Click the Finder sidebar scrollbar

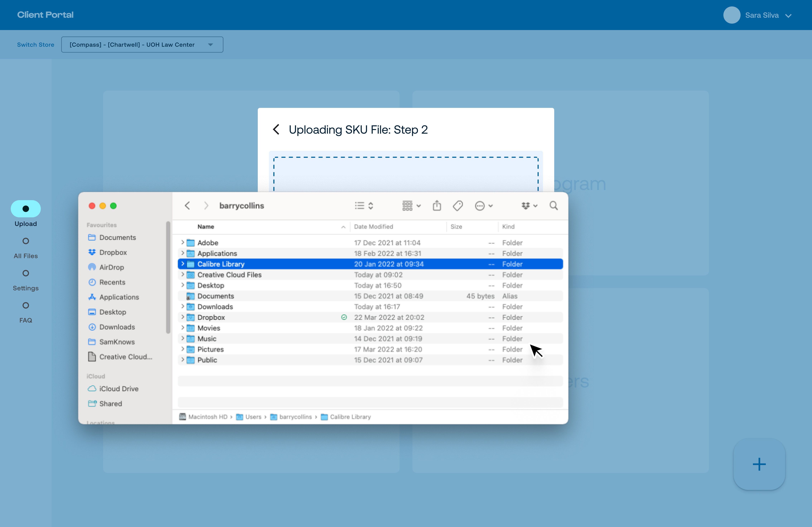[x=168, y=277]
